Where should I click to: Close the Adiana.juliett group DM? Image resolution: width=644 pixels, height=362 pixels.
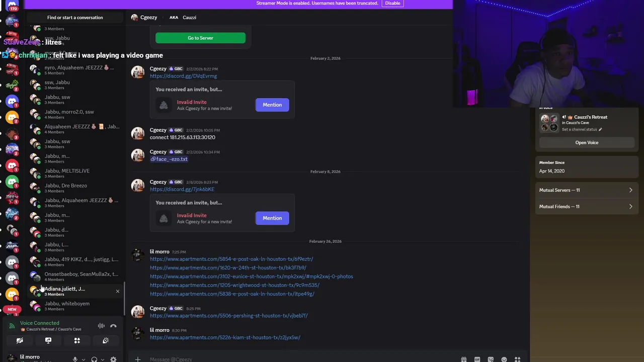(118, 291)
